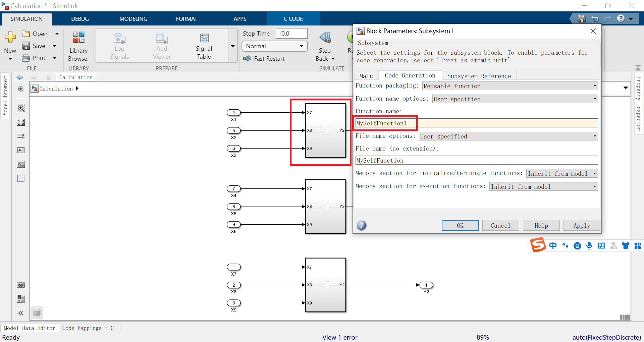
Task: Click the dialog help icon next to OK
Action: [362, 225]
